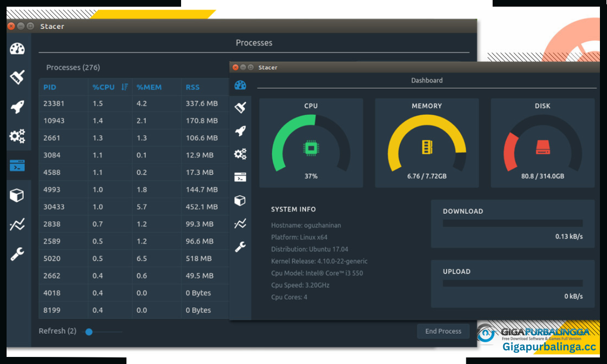This screenshot has height=364, width=607.
Task: Open Resources chart icon in front window
Action: (x=240, y=223)
